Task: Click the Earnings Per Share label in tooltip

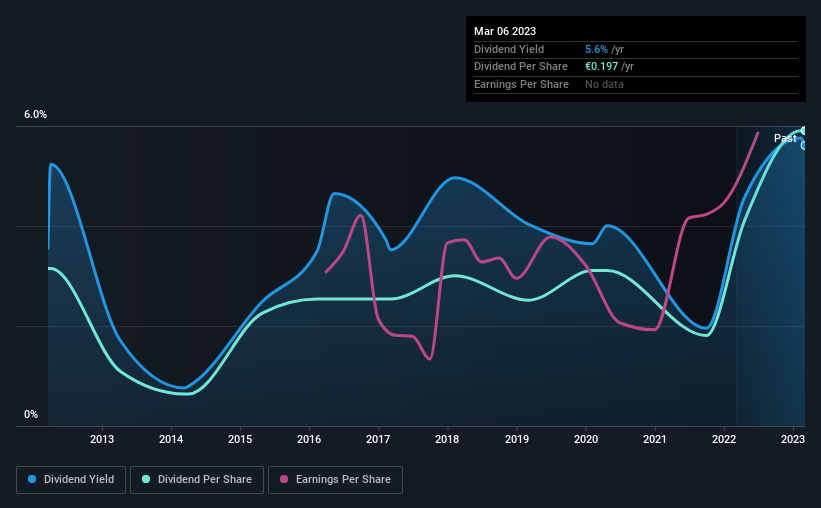Action: 521,84
